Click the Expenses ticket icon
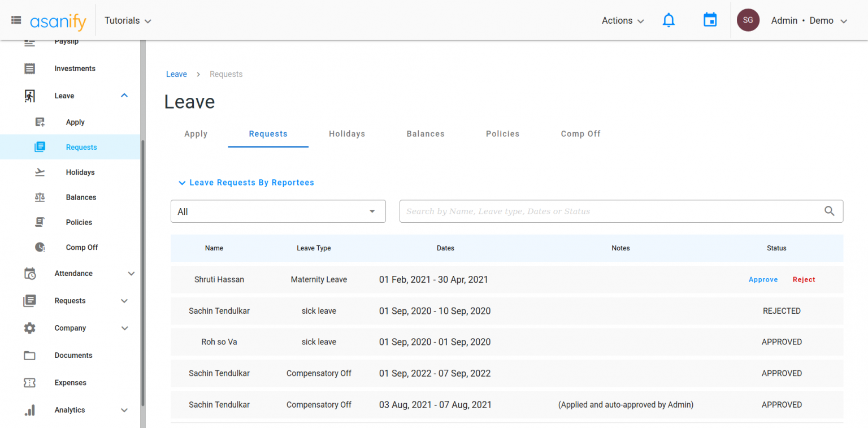868x428 pixels. click(x=30, y=383)
